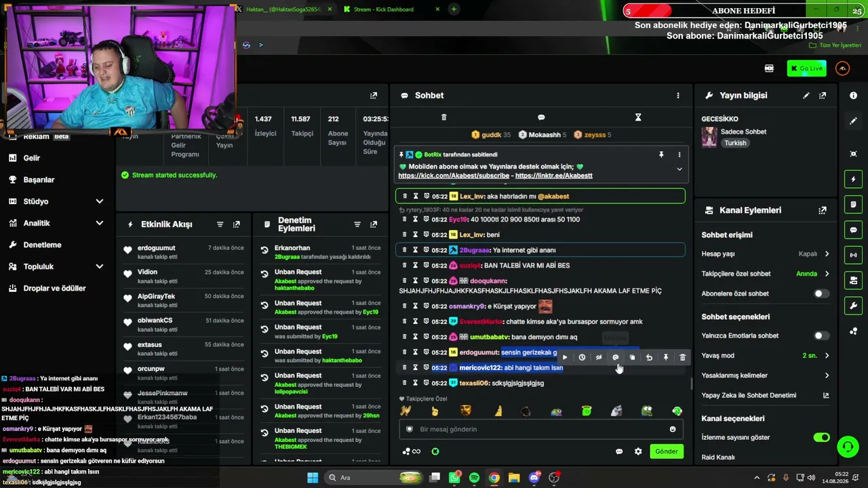Unpin the BotRix pinned message
This screenshot has width=868, height=488.
[x=661, y=155]
